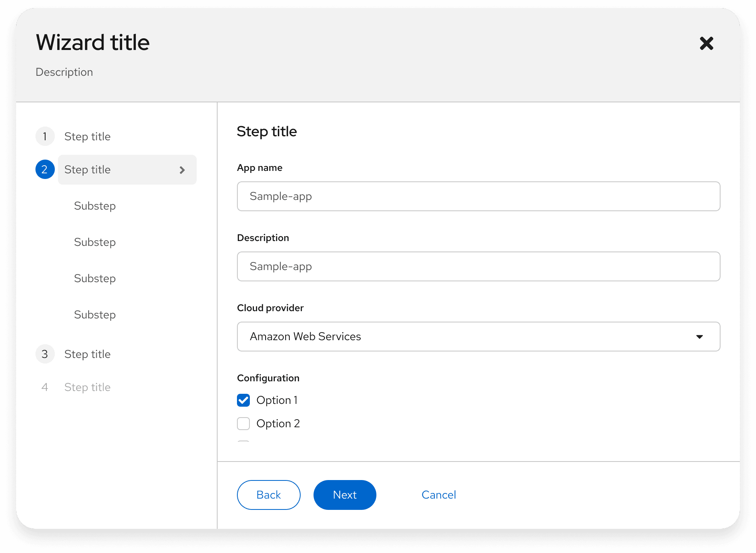Open the Cloud provider dropdown
This screenshot has width=756, height=553.
tap(478, 337)
